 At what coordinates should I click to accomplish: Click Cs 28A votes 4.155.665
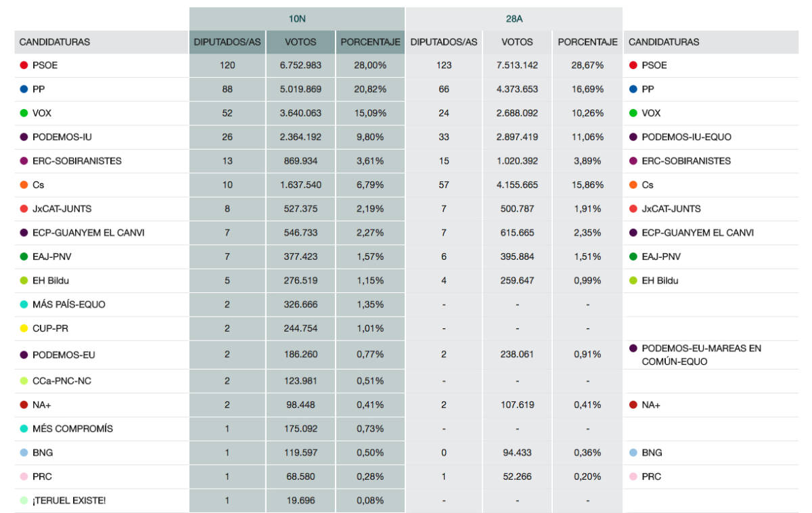click(517, 185)
